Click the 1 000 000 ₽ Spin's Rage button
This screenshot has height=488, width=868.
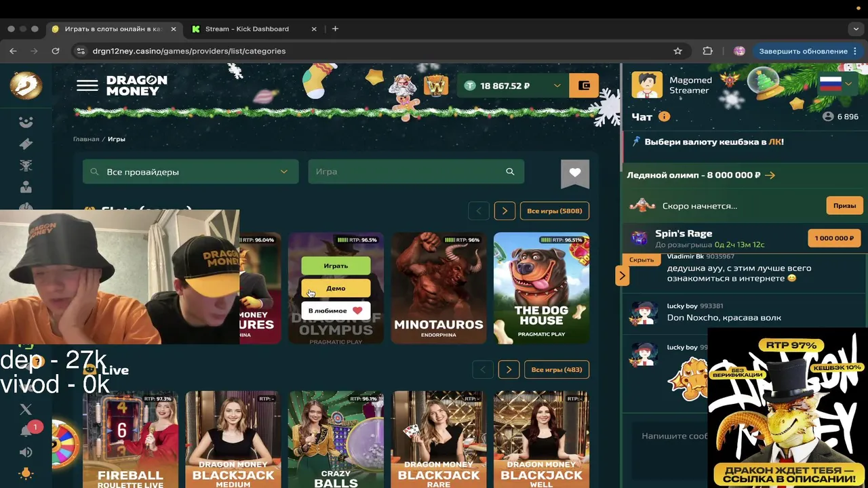click(834, 238)
